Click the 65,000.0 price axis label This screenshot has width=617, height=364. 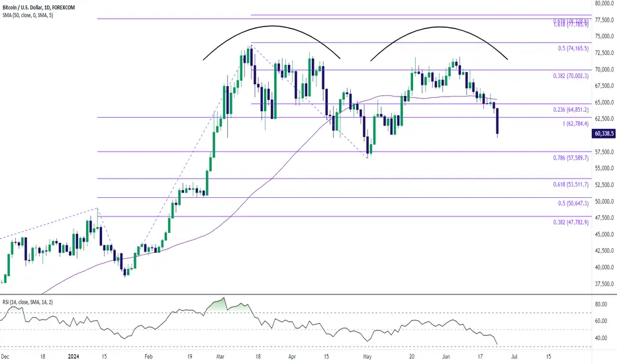(604, 103)
